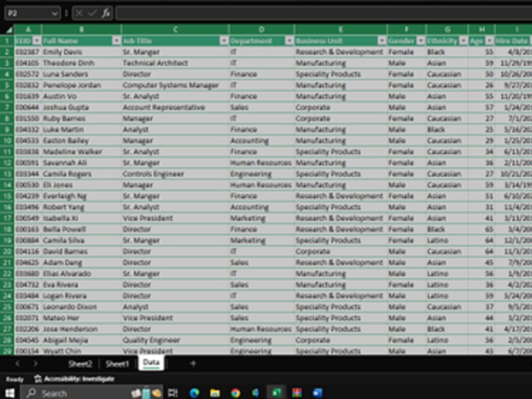Select the Data sheet tab
This screenshot has width=532, height=399.
pyautogui.click(x=151, y=363)
